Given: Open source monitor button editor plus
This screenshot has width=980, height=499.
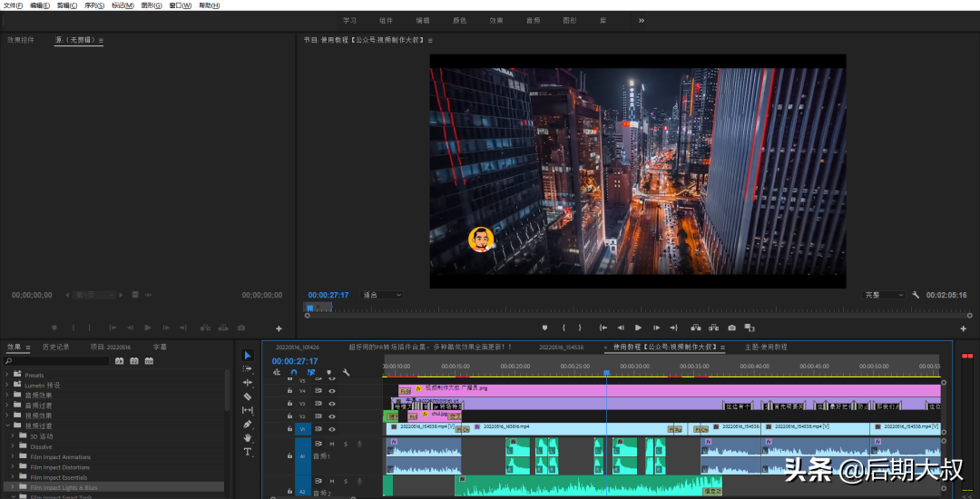Looking at the screenshot, I should [279, 328].
